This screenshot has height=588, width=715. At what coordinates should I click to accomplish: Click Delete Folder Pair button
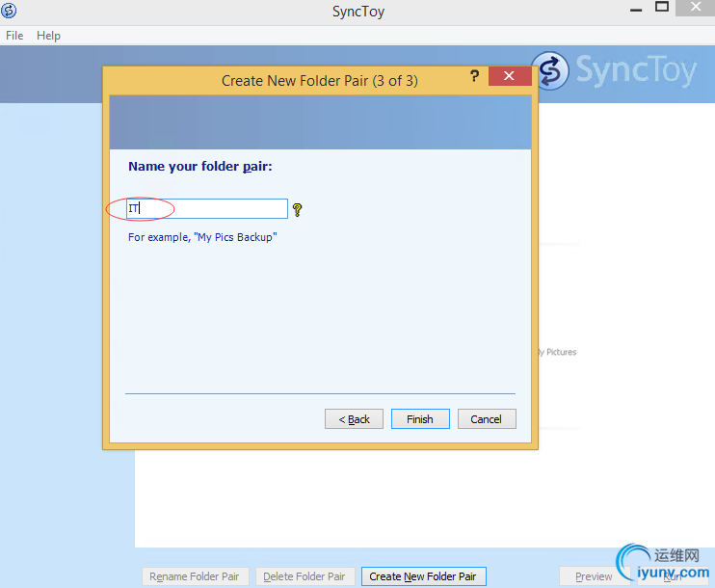click(x=305, y=576)
